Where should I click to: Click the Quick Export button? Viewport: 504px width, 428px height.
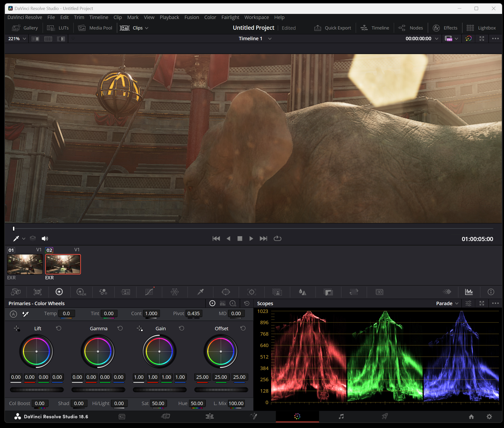333,28
